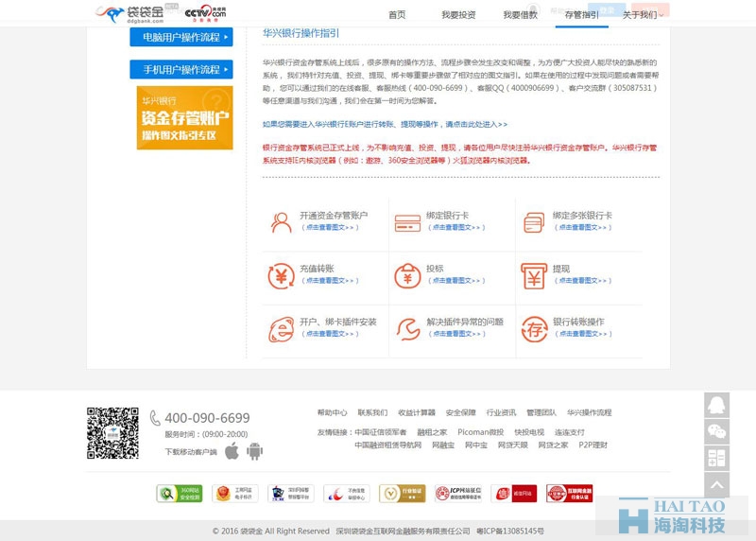The image size is (756, 541).
Task: Open the 我要投资 nav tab
Action: [x=458, y=15]
